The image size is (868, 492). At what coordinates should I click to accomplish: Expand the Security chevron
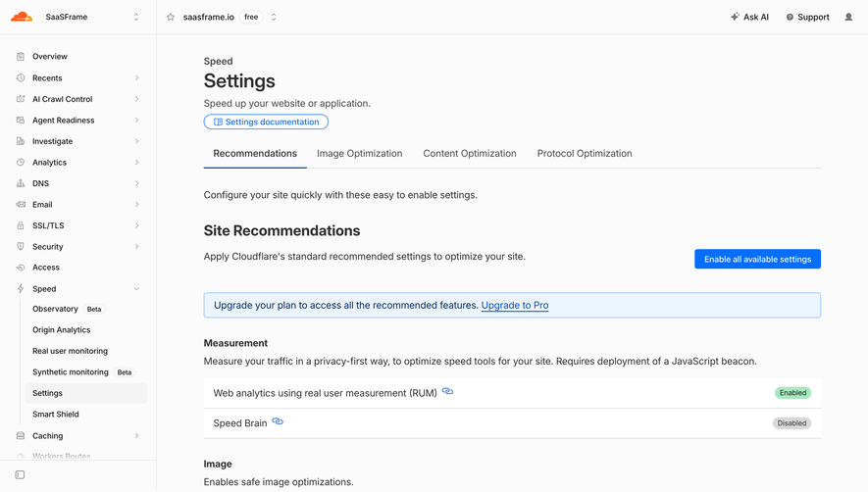136,246
